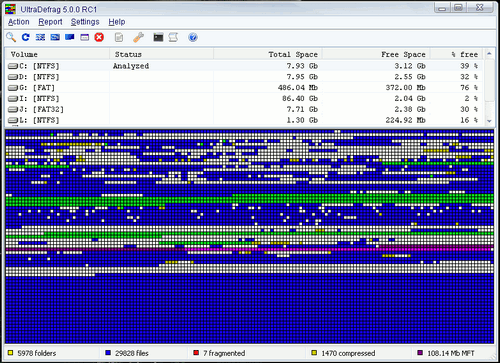Open help with the blue question mark icon
Image resolution: width=500 pixels, height=363 pixels.
(x=193, y=37)
